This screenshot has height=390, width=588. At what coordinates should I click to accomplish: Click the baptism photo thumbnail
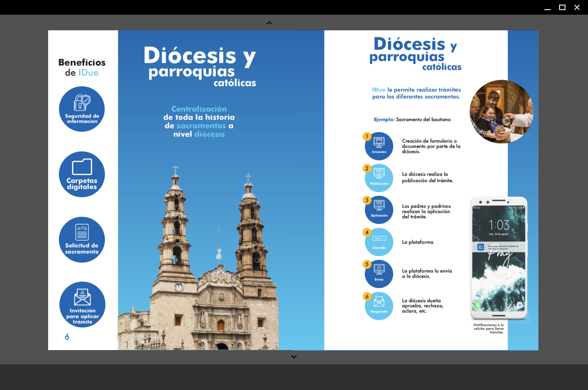[x=501, y=111]
